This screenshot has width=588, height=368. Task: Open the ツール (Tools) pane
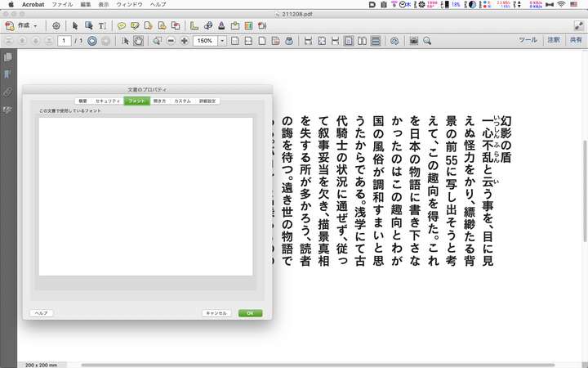tap(528, 40)
